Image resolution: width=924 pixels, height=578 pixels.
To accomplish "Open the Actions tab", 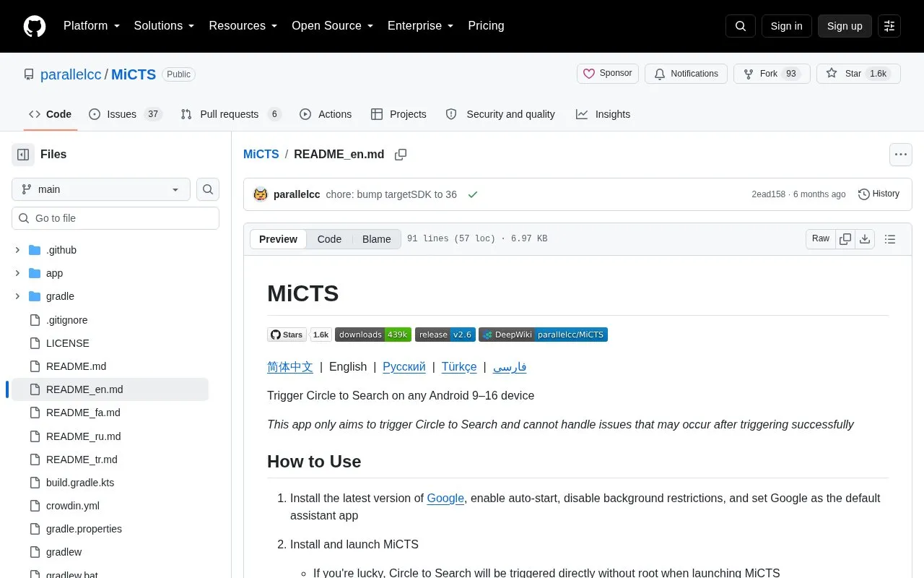I will tap(326, 114).
